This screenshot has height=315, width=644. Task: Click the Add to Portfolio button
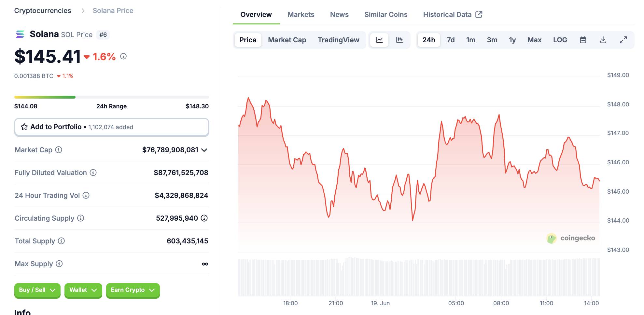click(x=111, y=127)
